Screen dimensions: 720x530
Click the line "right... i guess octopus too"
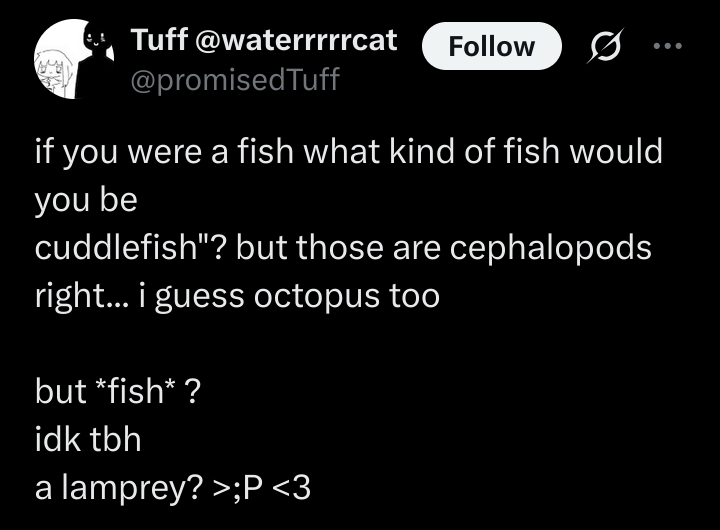(x=237, y=296)
